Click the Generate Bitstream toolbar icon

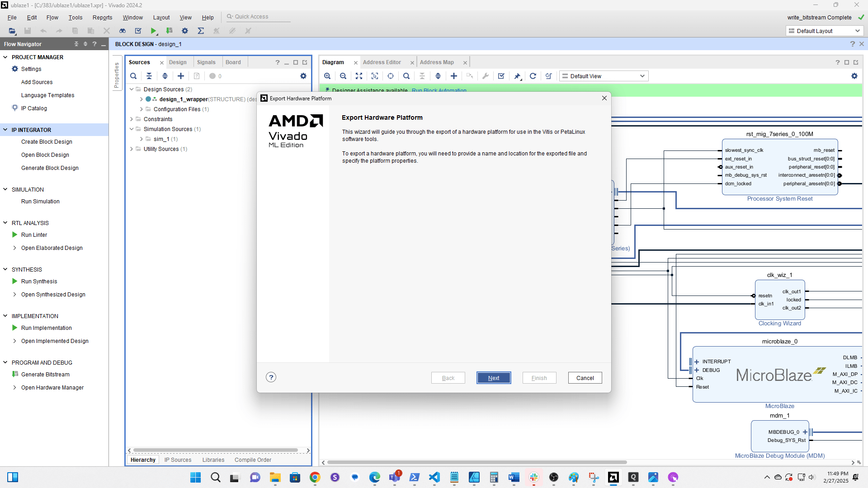point(169,31)
